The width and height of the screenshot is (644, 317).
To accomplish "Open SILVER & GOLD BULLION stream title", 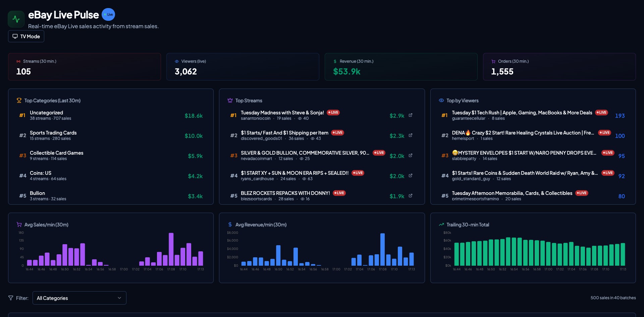I will tap(305, 153).
